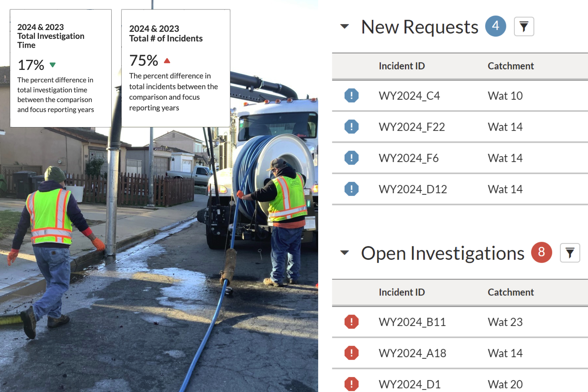Select incident WY2024_D12
Viewport: 588px width, 392px height.
click(413, 189)
